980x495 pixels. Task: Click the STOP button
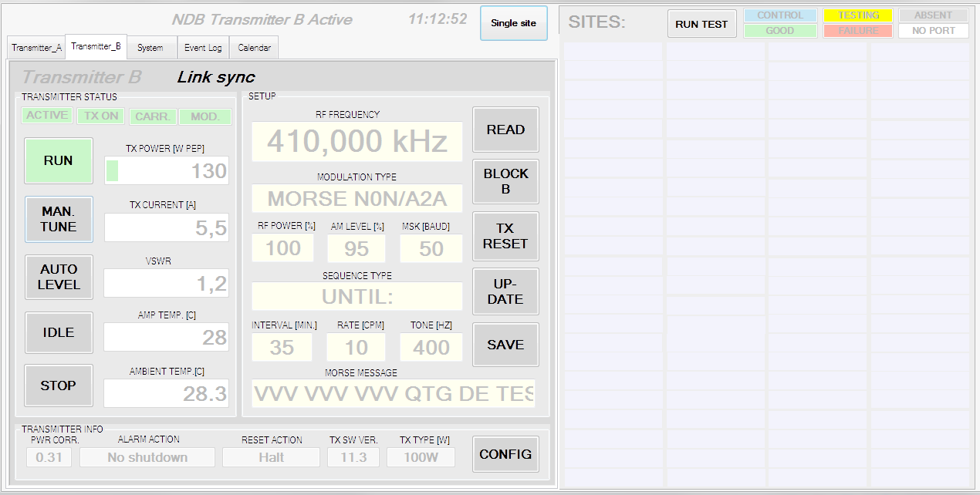[59, 386]
